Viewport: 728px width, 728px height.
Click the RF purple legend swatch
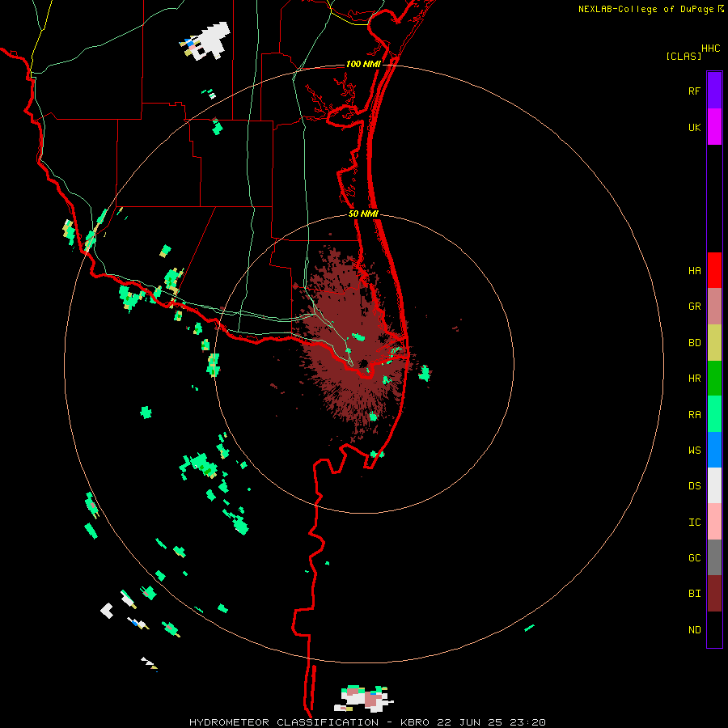click(714, 91)
